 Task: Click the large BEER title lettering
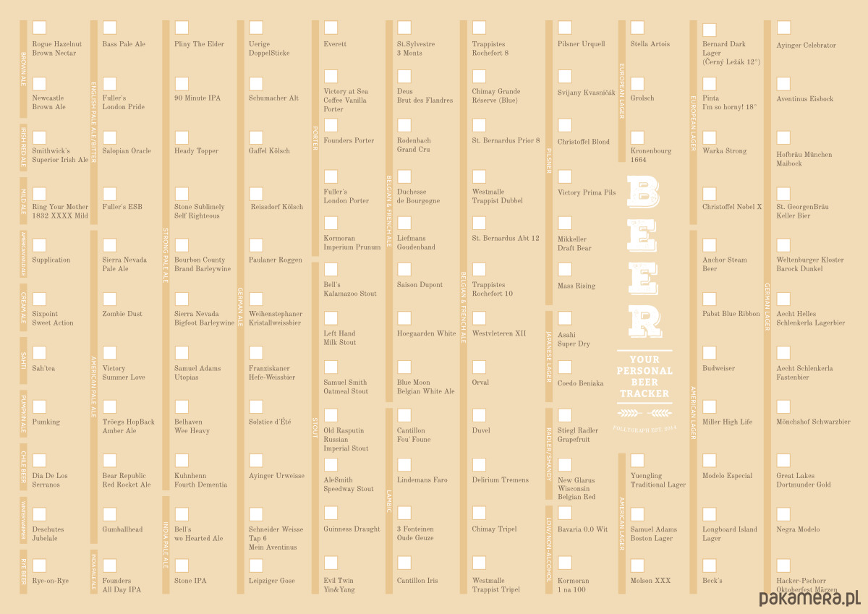(x=644, y=257)
